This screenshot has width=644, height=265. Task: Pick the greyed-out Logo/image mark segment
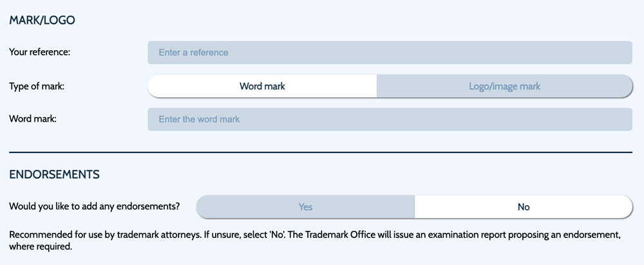(504, 86)
